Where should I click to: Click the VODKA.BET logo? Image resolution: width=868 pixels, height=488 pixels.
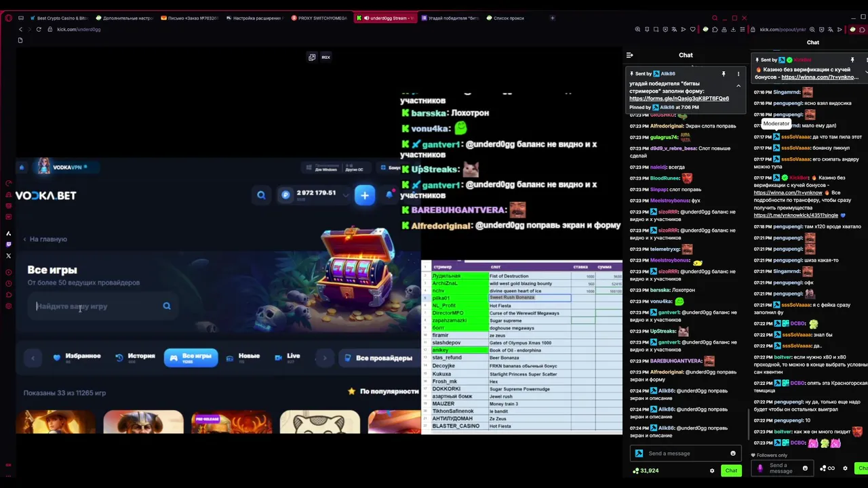coord(46,195)
